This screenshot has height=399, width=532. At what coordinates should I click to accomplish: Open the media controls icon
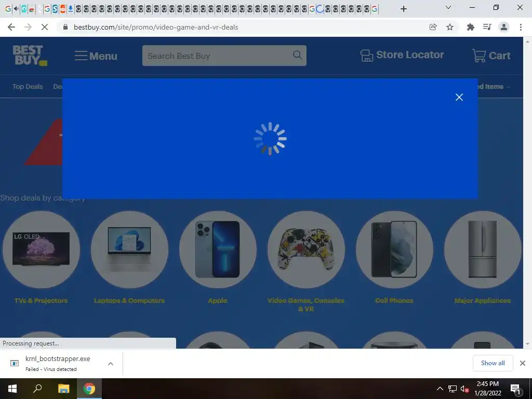point(487,27)
